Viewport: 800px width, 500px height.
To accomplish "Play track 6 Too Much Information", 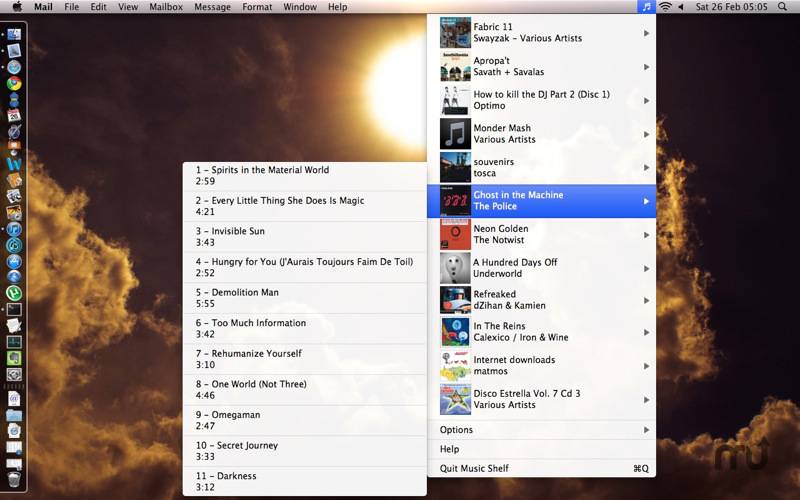I will click(x=305, y=329).
